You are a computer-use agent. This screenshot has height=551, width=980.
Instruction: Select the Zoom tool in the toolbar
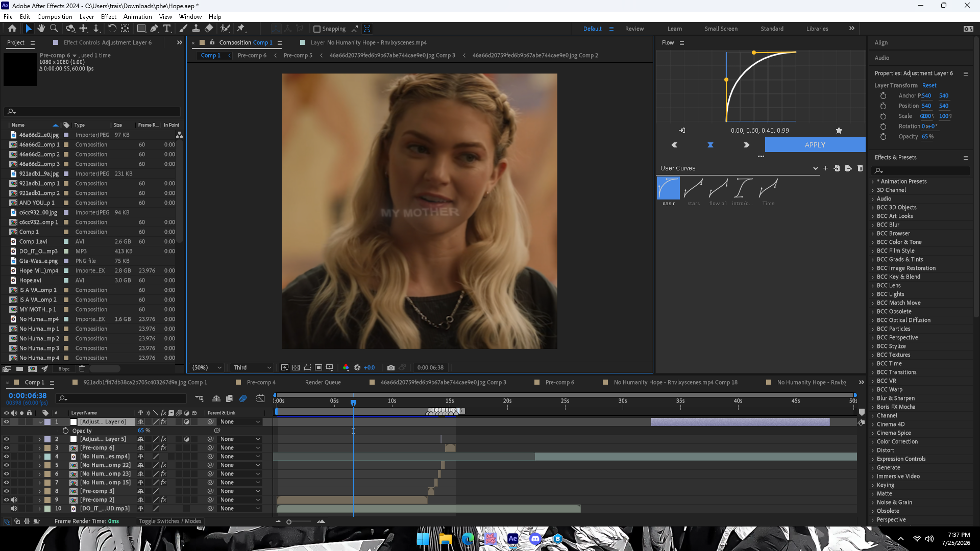click(54, 29)
